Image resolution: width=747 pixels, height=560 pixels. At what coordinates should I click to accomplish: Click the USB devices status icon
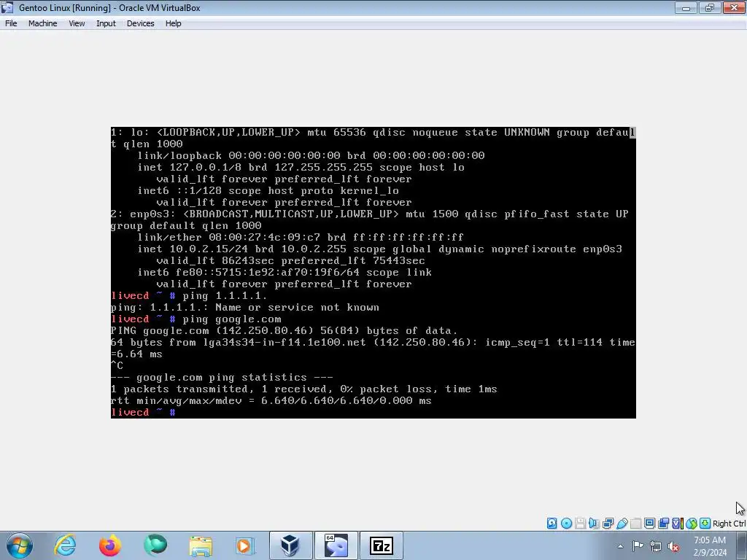click(x=622, y=524)
